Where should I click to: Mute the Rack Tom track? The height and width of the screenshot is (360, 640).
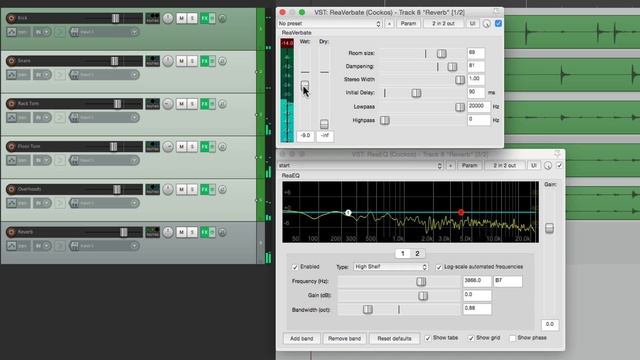tap(181, 104)
